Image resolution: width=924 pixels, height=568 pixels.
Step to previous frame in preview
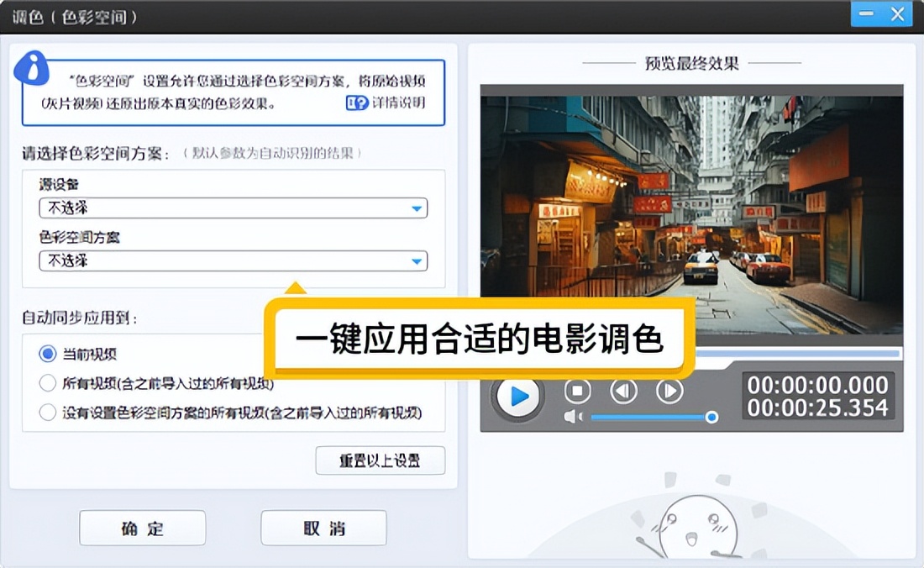623,391
